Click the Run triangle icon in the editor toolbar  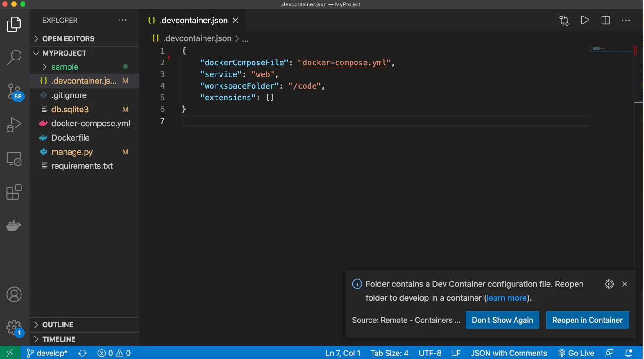tap(585, 20)
